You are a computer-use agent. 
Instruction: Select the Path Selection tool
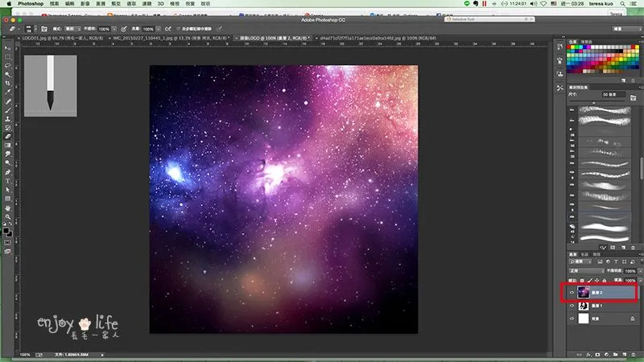pyautogui.click(x=8, y=190)
